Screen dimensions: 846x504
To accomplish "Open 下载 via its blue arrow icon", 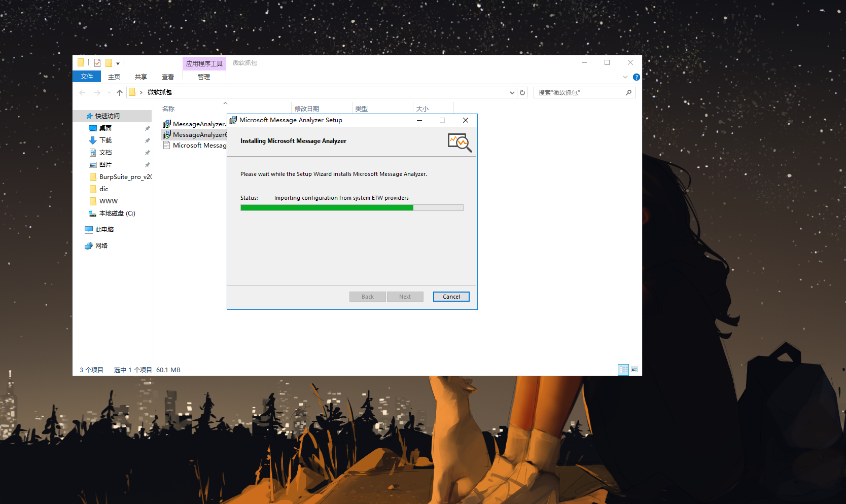I will coord(93,140).
